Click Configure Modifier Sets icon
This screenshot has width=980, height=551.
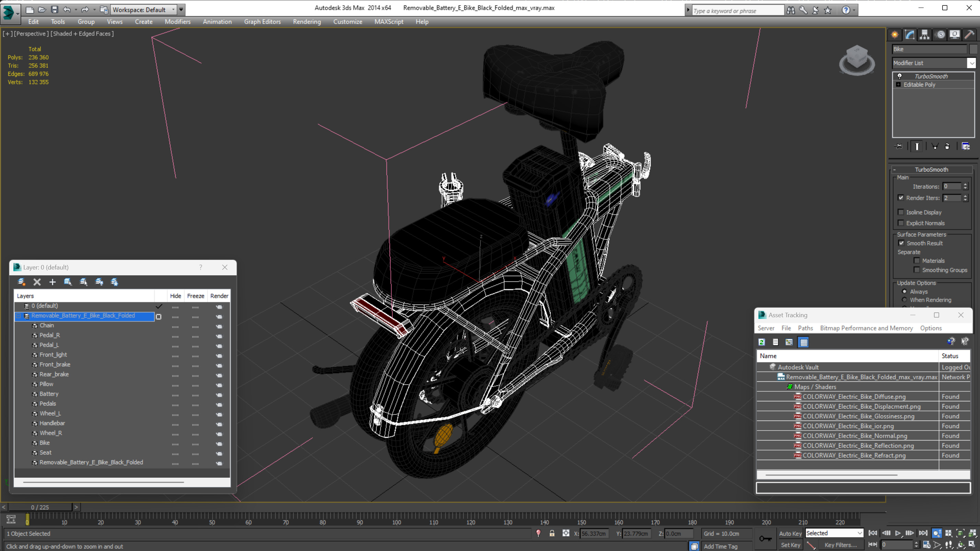pos(966,146)
